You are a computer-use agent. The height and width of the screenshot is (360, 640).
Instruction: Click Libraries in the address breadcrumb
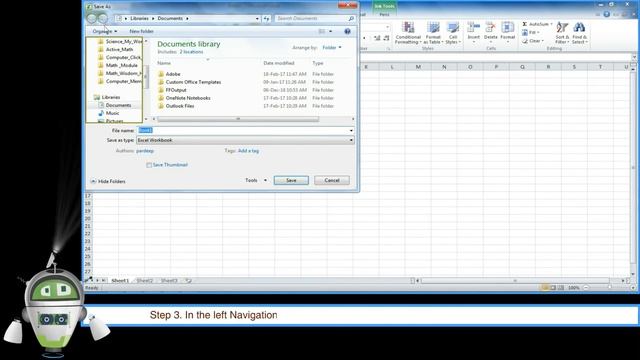tap(140, 18)
